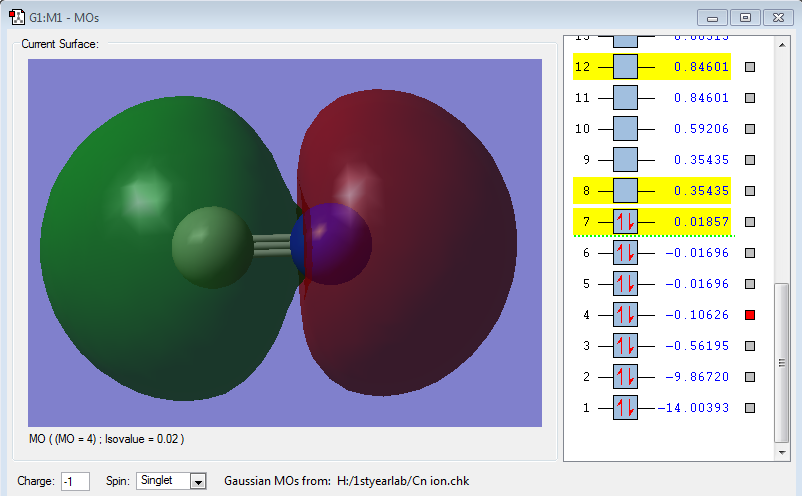Toggle the red surface indicator for MO 4

pyautogui.click(x=750, y=315)
